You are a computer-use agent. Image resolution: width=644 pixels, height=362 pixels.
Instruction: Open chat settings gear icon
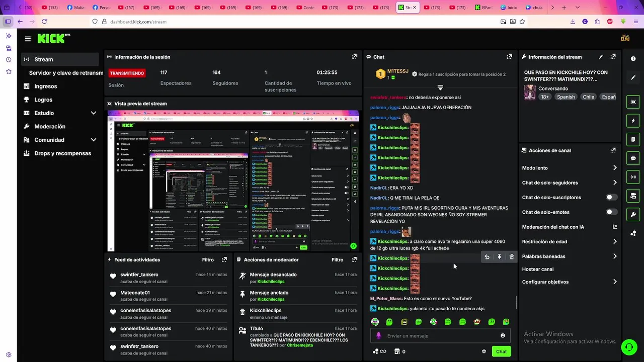484,351
